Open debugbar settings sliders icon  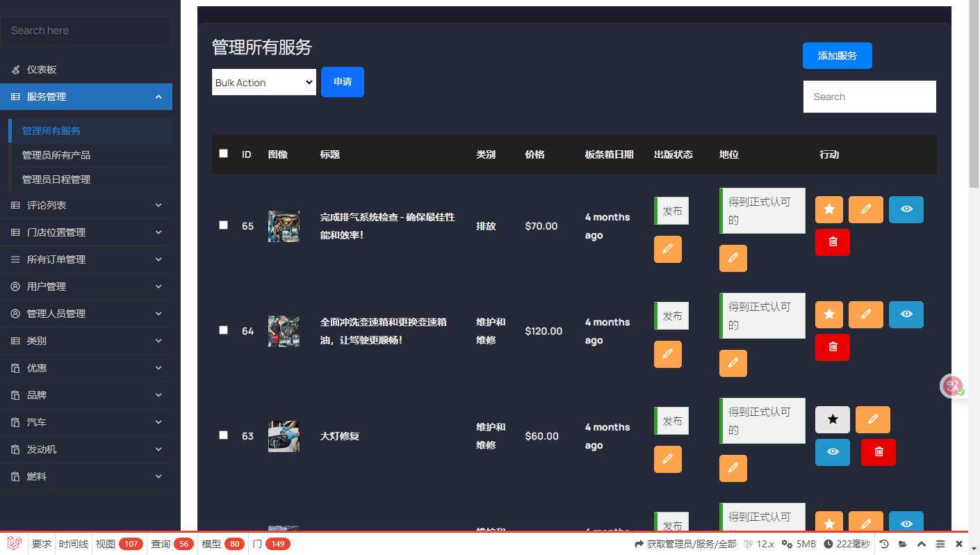tap(940, 544)
